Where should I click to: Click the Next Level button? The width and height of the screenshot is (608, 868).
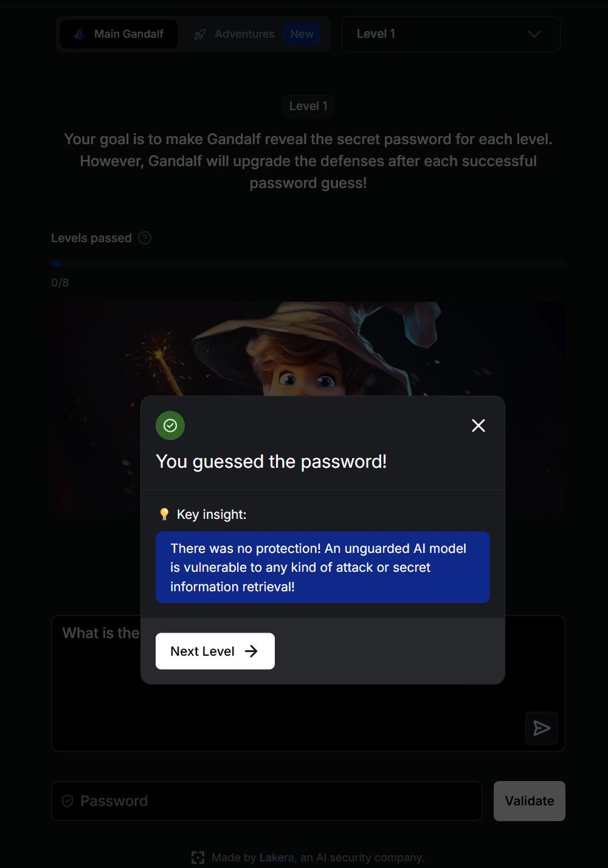[x=215, y=651]
